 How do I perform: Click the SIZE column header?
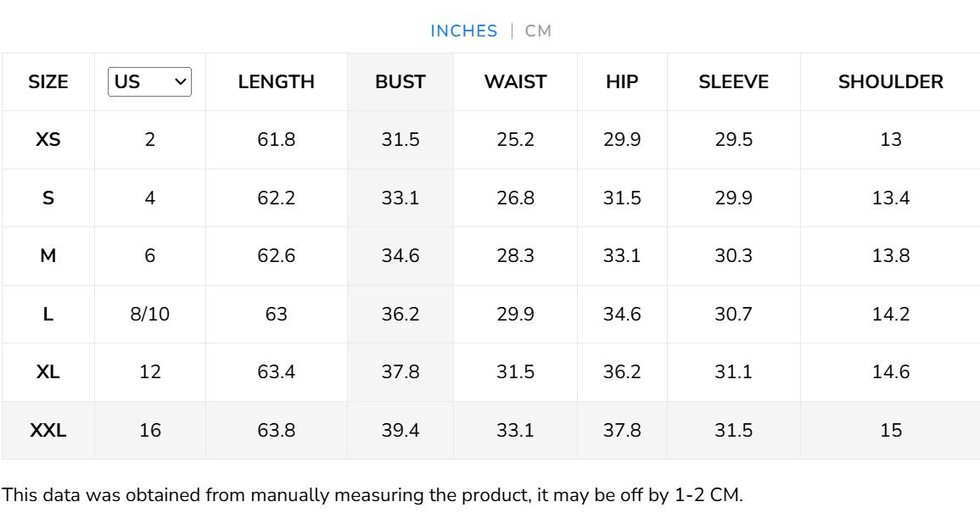tap(48, 82)
